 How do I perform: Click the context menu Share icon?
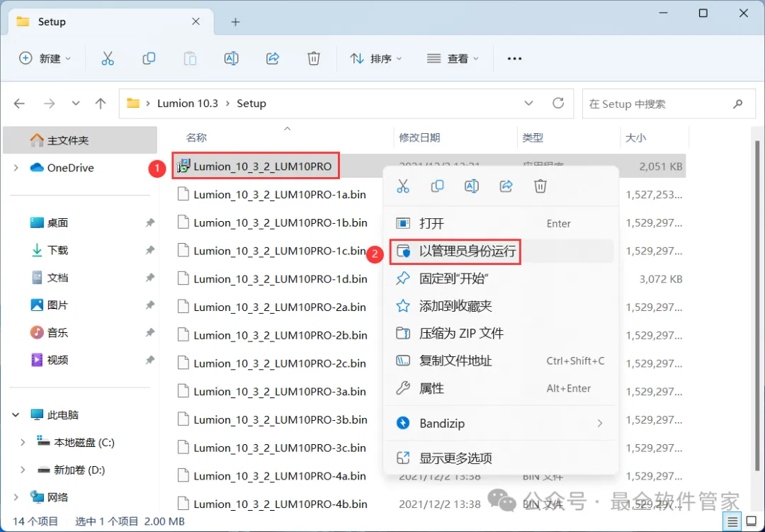tap(506, 186)
